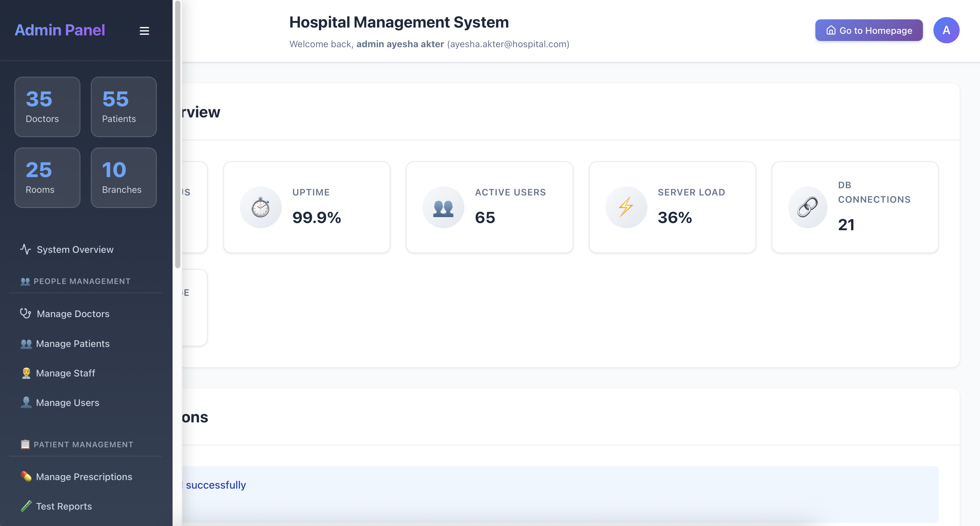Go to Manage Users section
980x526 pixels.
pyautogui.click(x=67, y=402)
